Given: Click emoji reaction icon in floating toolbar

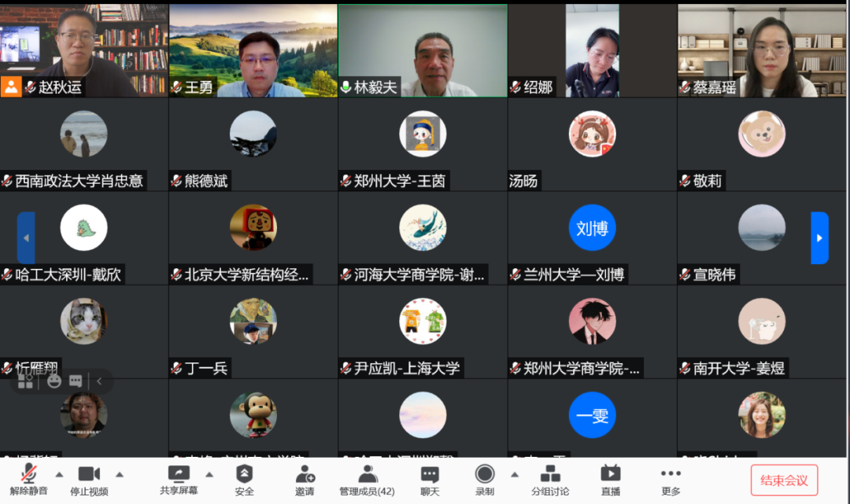Looking at the screenshot, I should [x=54, y=381].
